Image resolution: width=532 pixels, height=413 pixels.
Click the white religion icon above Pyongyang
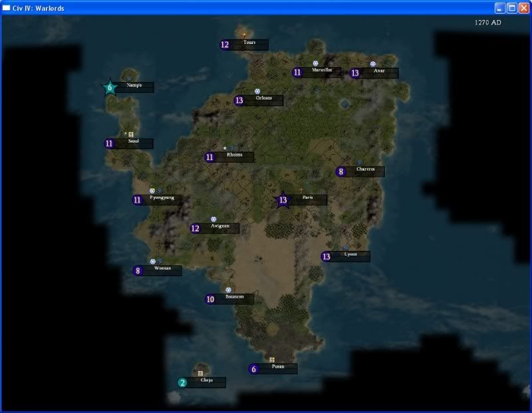pyautogui.click(x=152, y=191)
